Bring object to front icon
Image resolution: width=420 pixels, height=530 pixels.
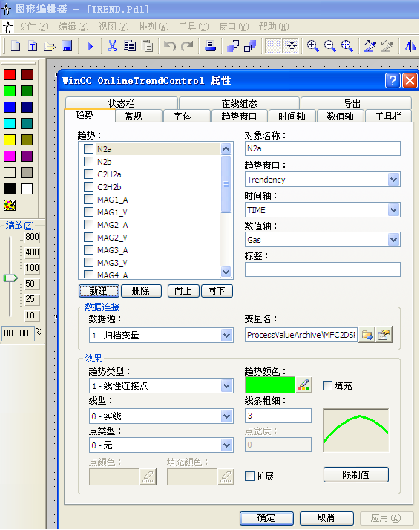[233, 46]
